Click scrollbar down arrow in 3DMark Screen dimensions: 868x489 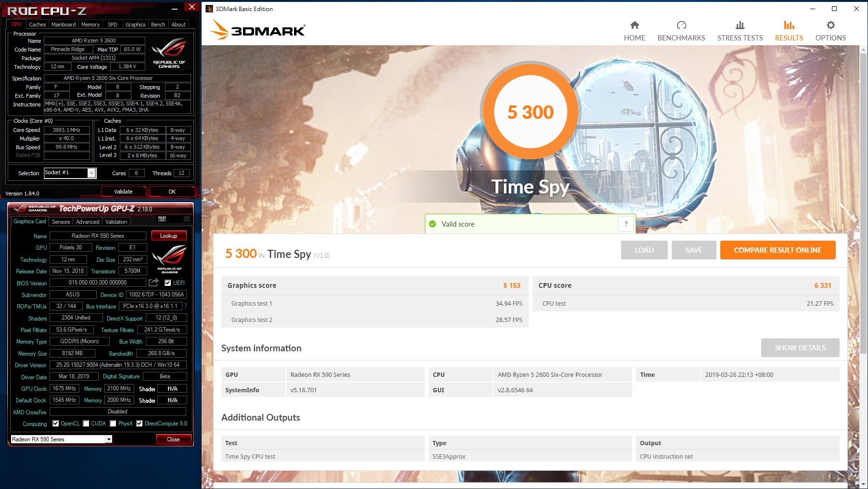[x=863, y=484]
